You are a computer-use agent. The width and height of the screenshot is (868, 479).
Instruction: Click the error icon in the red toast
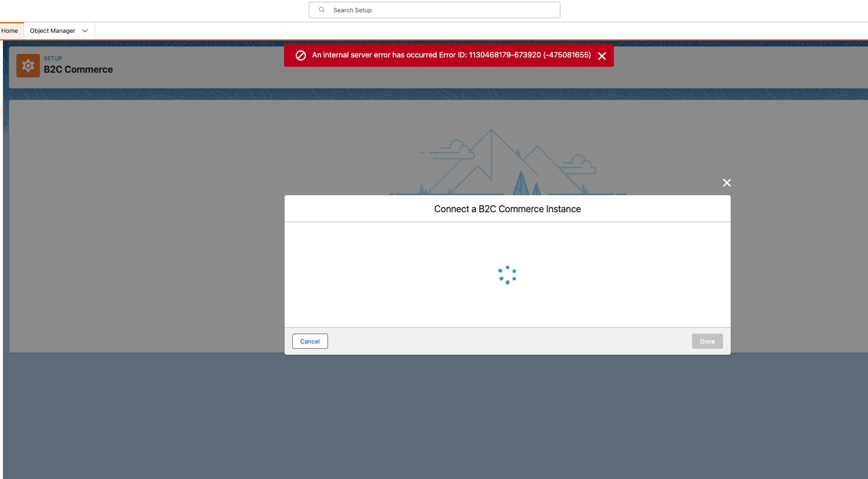300,55
